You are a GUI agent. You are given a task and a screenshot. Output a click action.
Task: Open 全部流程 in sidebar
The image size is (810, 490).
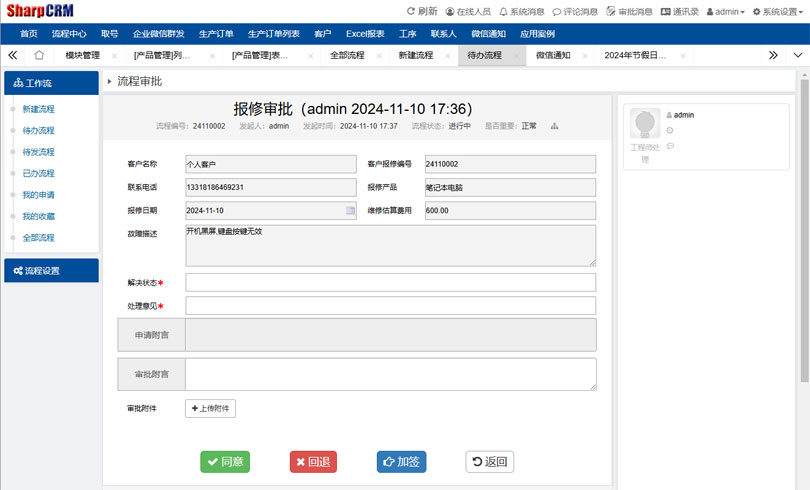[x=38, y=238]
